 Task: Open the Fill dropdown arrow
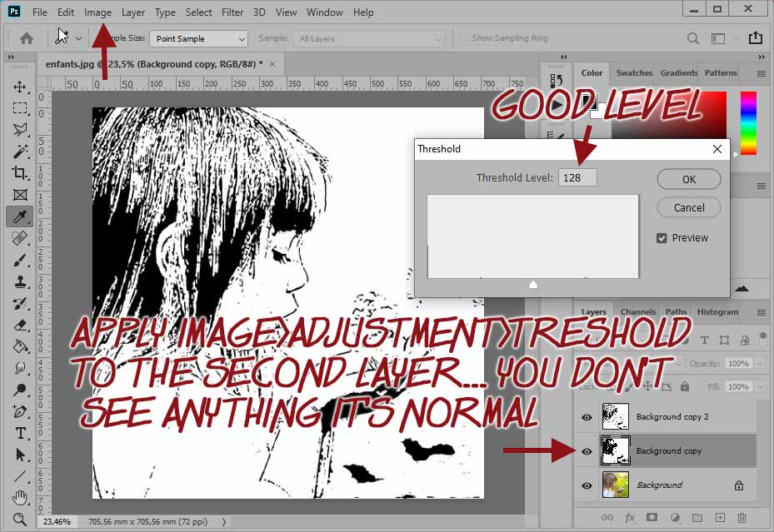coord(760,386)
